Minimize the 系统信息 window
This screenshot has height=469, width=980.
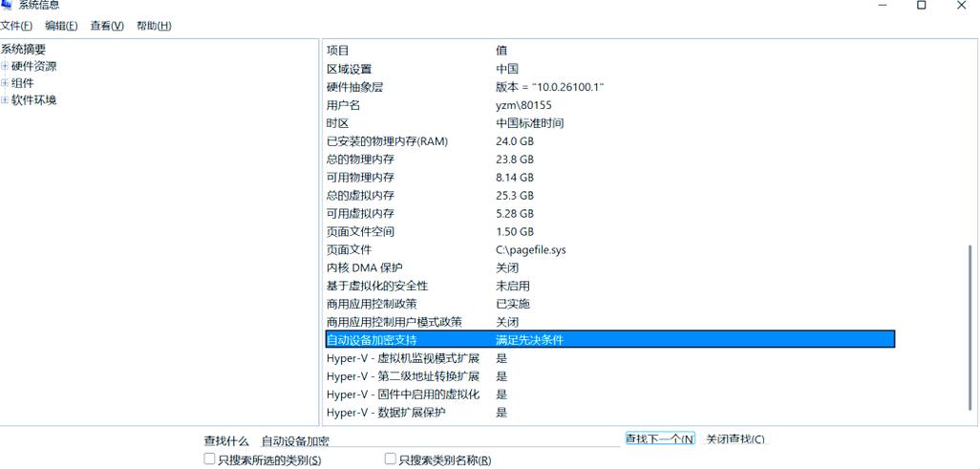(883, 5)
